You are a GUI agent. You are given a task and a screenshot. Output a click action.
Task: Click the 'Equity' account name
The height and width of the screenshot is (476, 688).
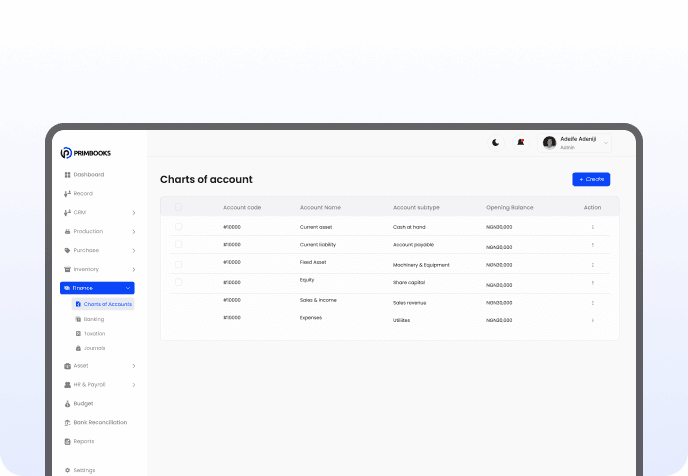307,280
